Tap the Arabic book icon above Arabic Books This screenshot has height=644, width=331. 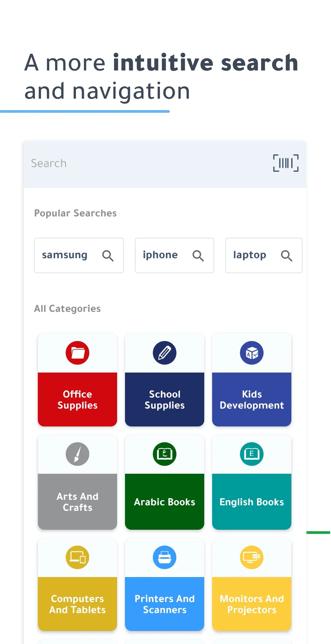(164, 454)
